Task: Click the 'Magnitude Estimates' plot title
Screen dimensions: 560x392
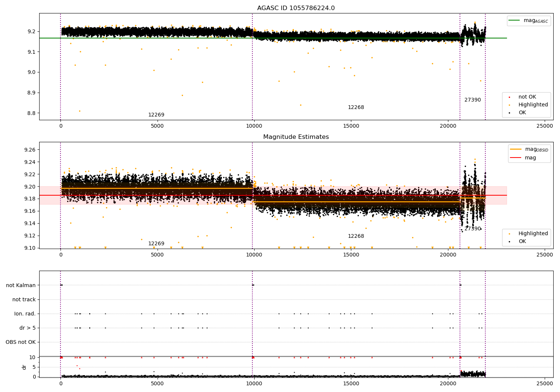Action: (296, 137)
